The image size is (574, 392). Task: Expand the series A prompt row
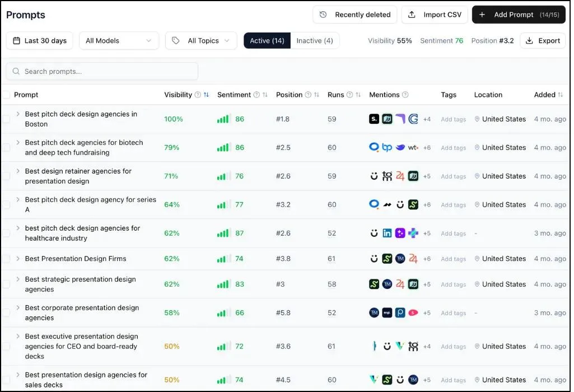click(x=18, y=200)
